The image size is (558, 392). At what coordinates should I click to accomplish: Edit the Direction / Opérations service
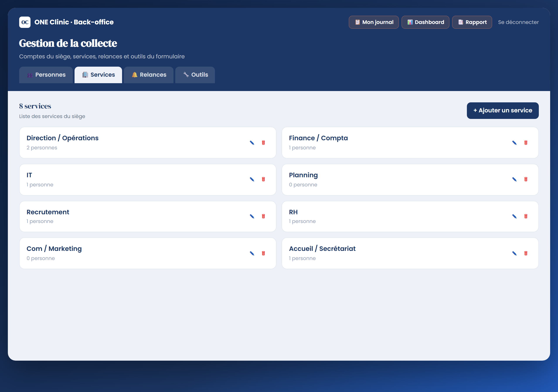252,143
